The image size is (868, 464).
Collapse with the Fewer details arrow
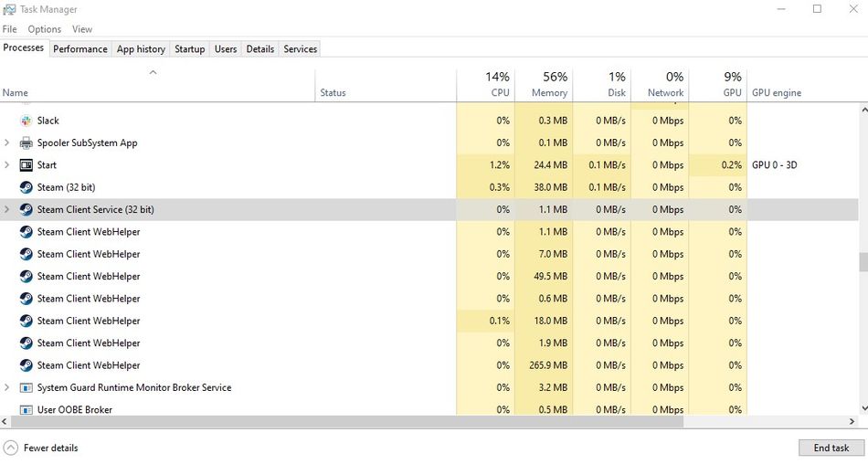[x=11, y=448]
